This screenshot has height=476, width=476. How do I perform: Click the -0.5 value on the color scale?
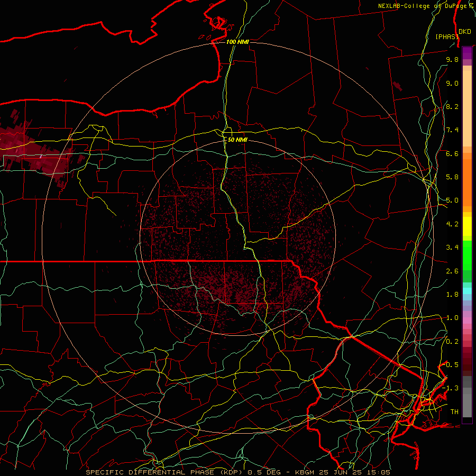tap(451, 364)
